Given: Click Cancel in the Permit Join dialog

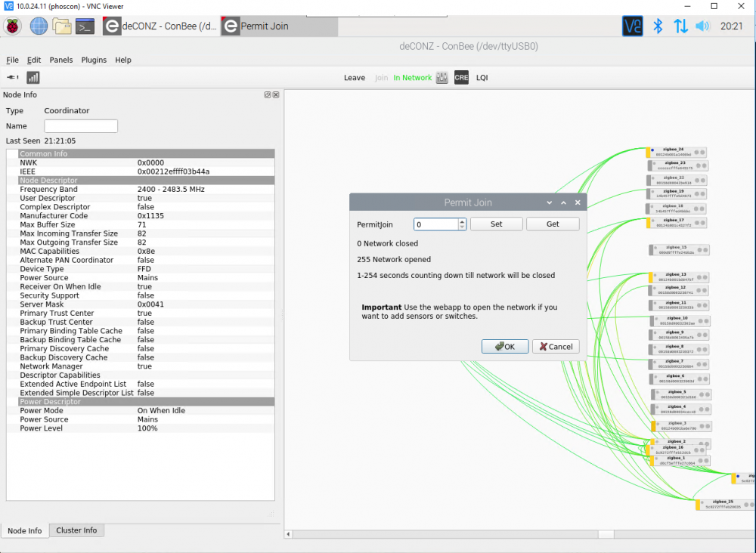Looking at the screenshot, I should 556,347.
